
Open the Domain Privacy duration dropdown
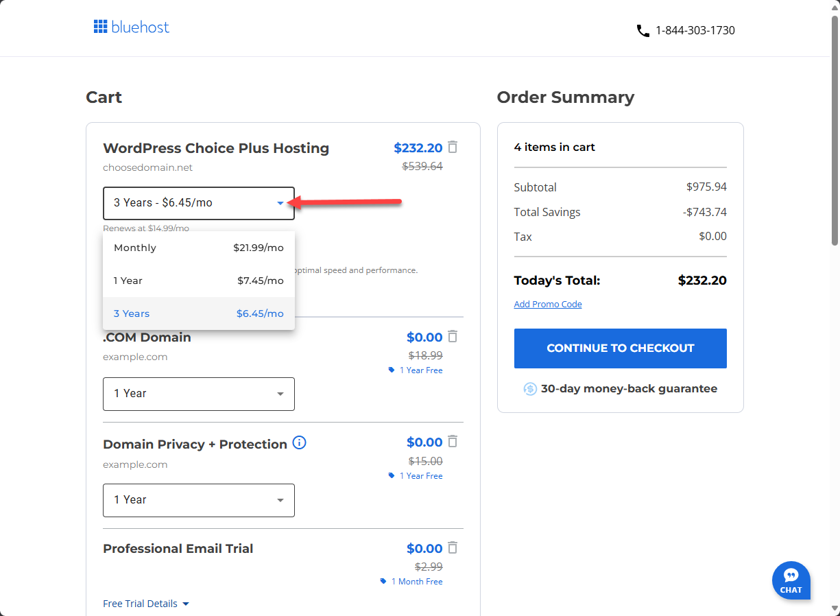click(198, 500)
